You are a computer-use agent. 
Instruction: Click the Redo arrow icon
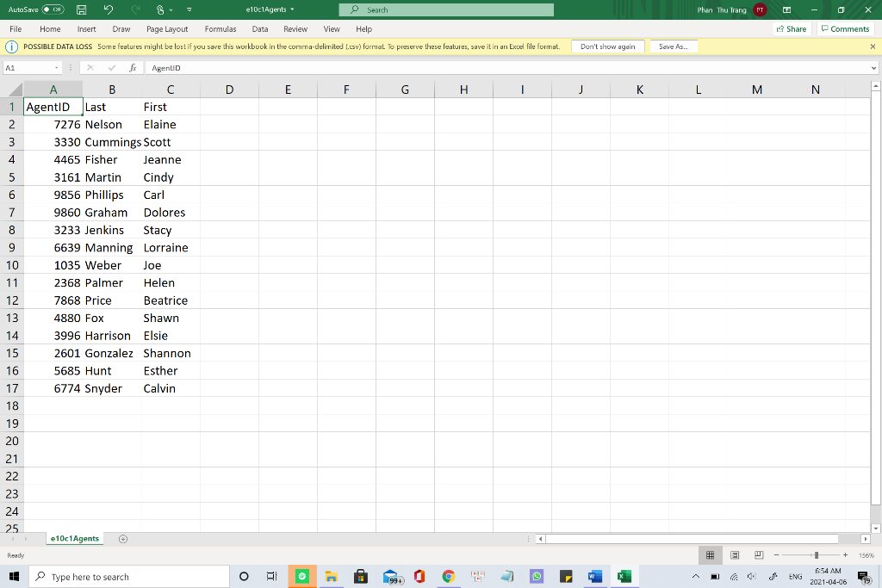pyautogui.click(x=135, y=9)
